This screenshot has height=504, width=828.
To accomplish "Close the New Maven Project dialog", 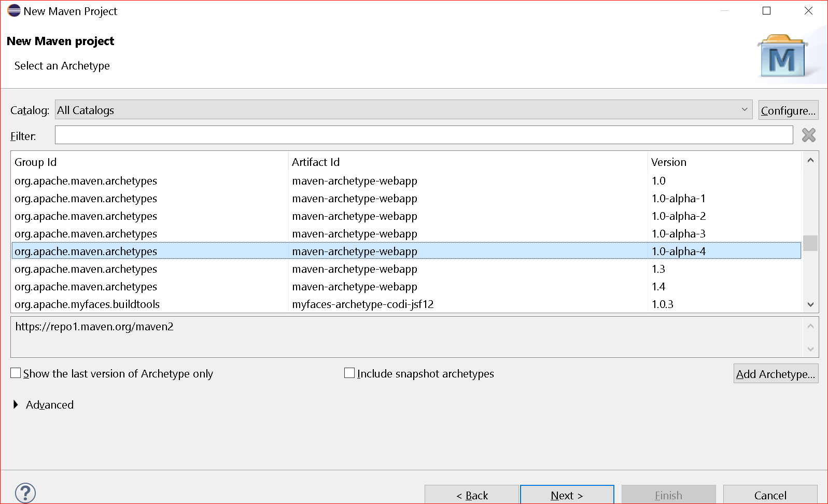I will [x=808, y=11].
